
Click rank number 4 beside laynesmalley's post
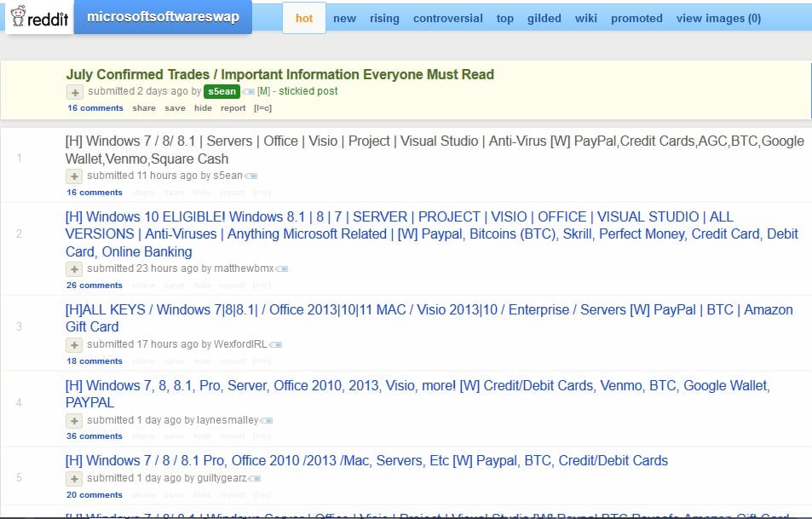(19, 402)
